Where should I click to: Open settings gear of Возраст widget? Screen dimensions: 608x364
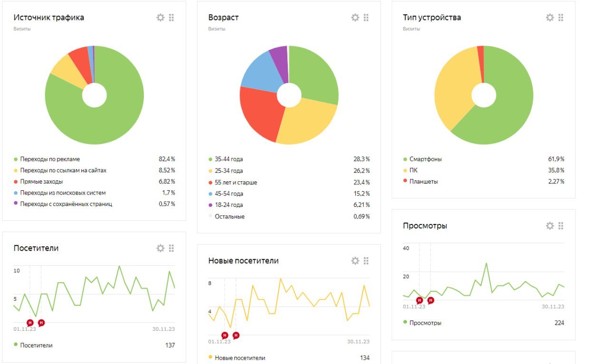tap(355, 18)
